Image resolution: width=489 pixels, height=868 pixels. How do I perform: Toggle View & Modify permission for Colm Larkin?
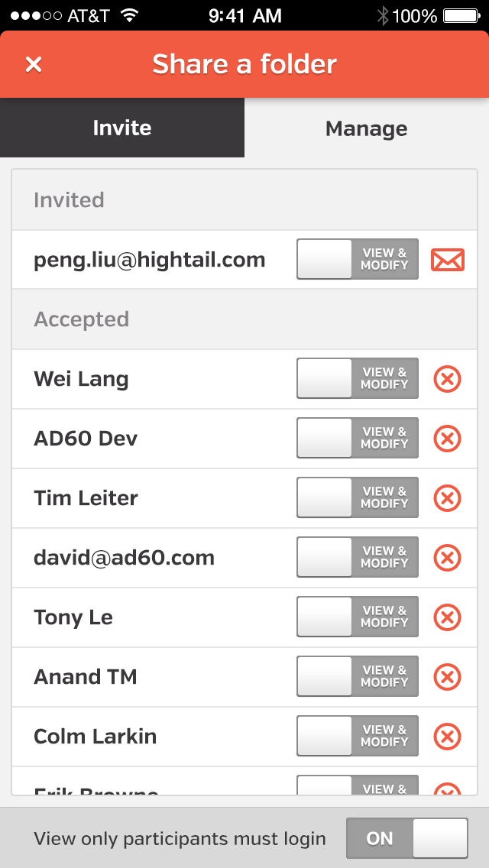tap(358, 737)
